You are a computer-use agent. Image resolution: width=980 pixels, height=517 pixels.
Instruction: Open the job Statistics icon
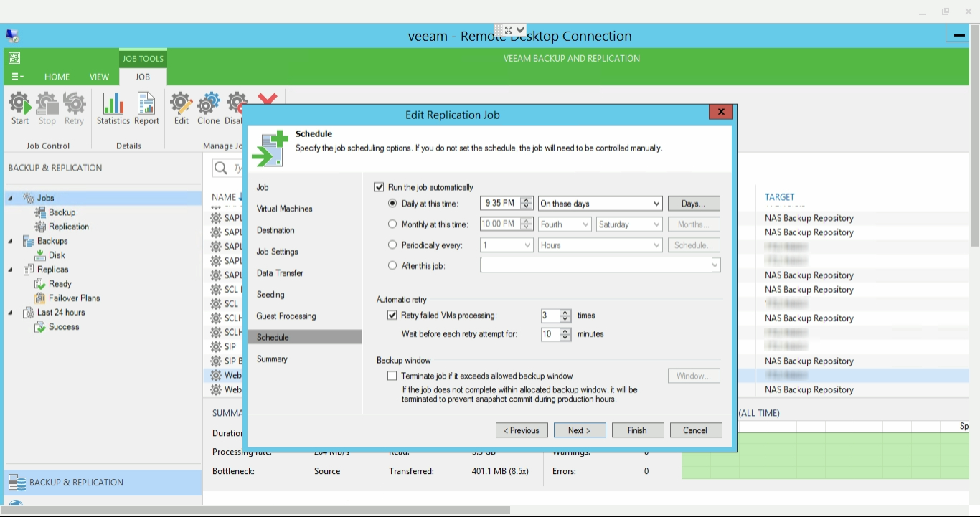pos(113,104)
